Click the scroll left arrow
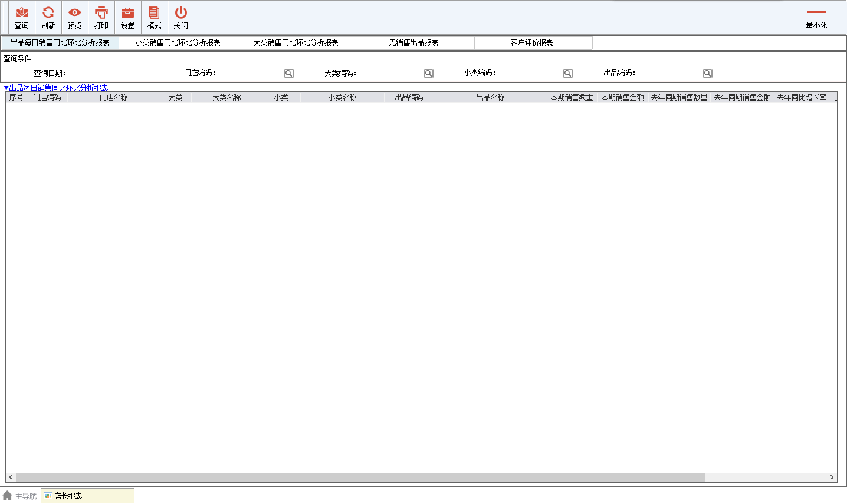The image size is (847, 504). (11, 477)
